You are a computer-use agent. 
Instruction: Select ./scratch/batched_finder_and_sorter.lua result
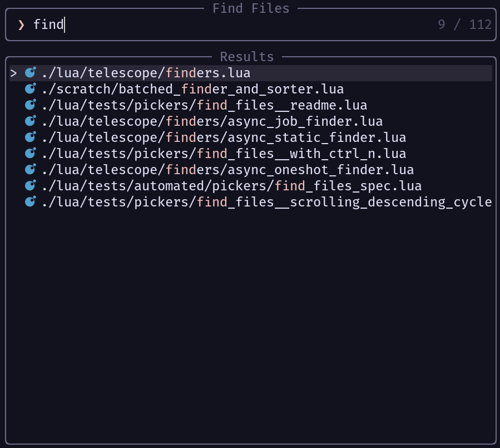pyautogui.click(x=251, y=89)
